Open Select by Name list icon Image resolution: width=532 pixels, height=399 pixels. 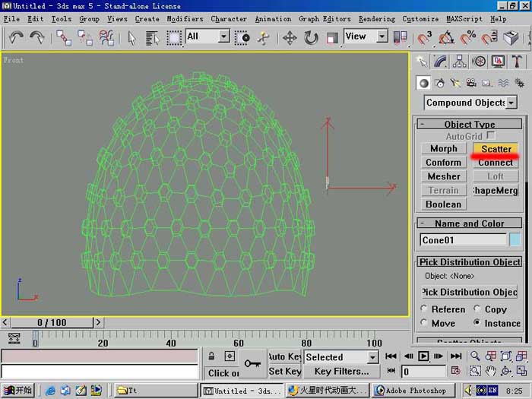click(x=152, y=38)
